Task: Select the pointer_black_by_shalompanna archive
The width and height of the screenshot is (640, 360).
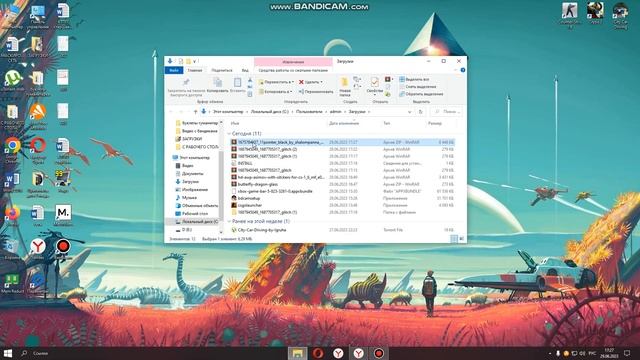Action: coord(342,142)
